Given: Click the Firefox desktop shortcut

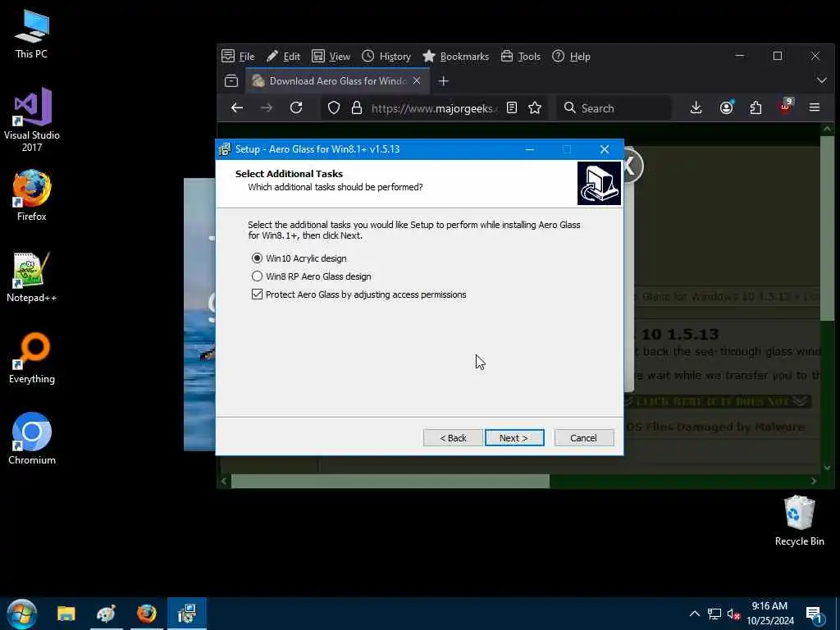Looking at the screenshot, I should (32, 195).
